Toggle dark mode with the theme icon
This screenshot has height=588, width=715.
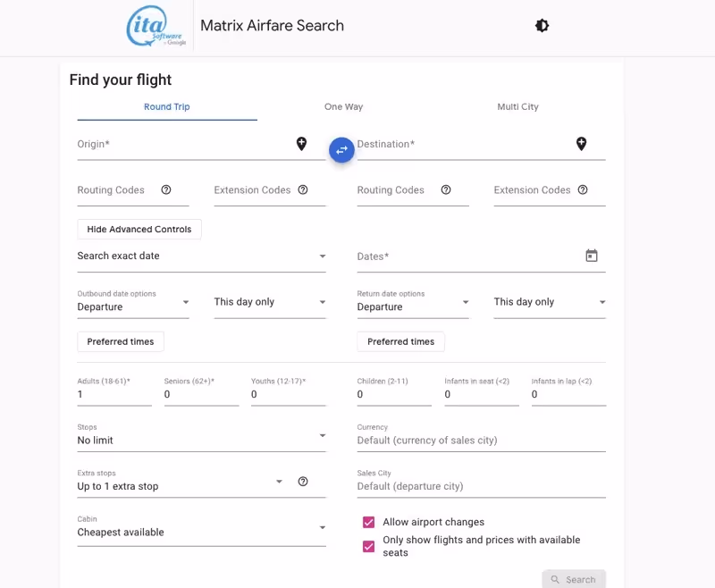pos(542,26)
